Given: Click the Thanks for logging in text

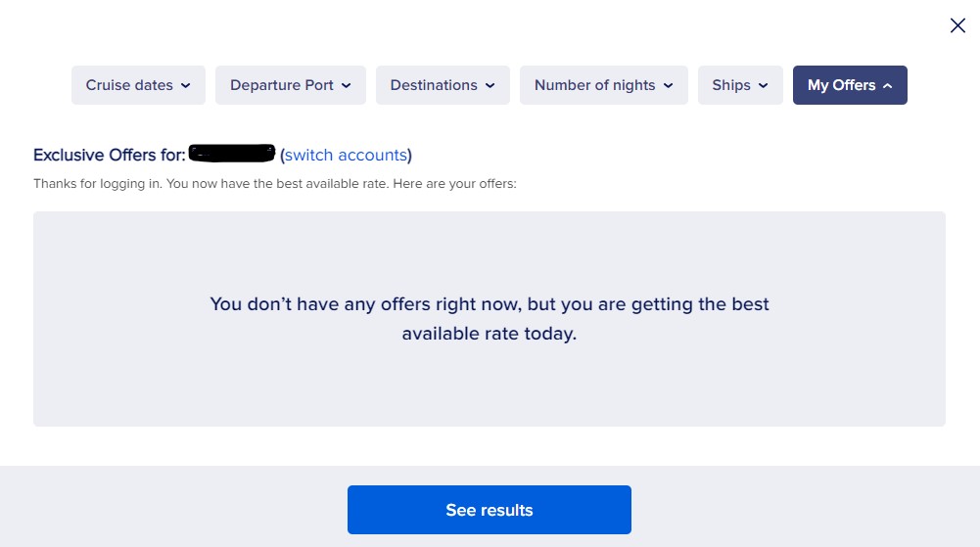Looking at the screenshot, I should 275,184.
